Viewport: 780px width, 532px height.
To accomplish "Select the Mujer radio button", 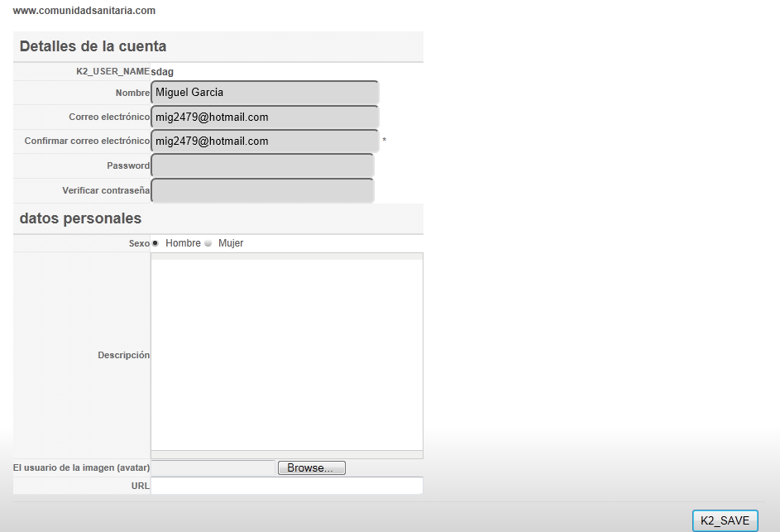I will (x=208, y=243).
